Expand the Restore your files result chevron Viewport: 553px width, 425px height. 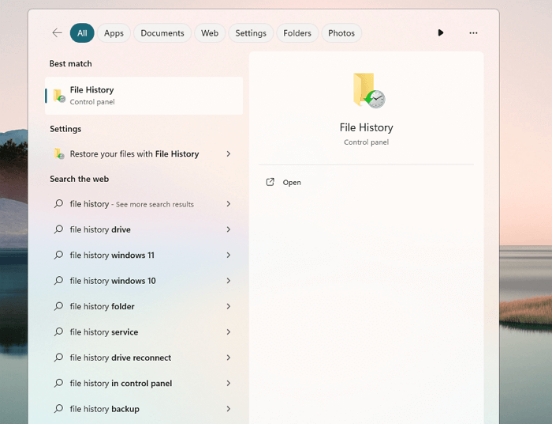(229, 154)
